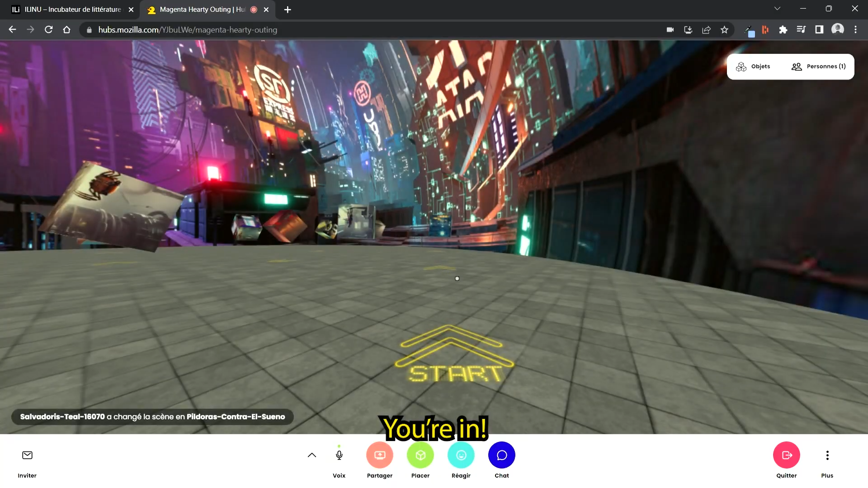Image resolution: width=868 pixels, height=488 pixels.
Task: Open the Placer object menu
Action: point(420,455)
